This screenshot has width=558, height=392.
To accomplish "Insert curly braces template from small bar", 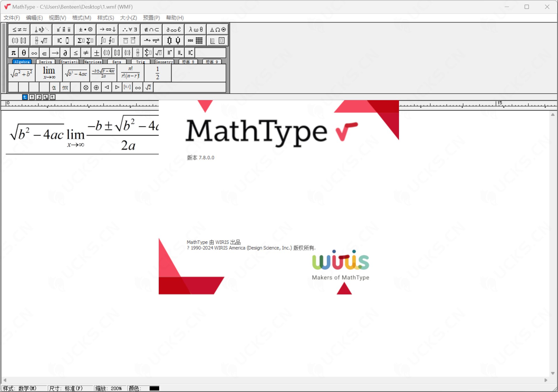I will [127, 53].
